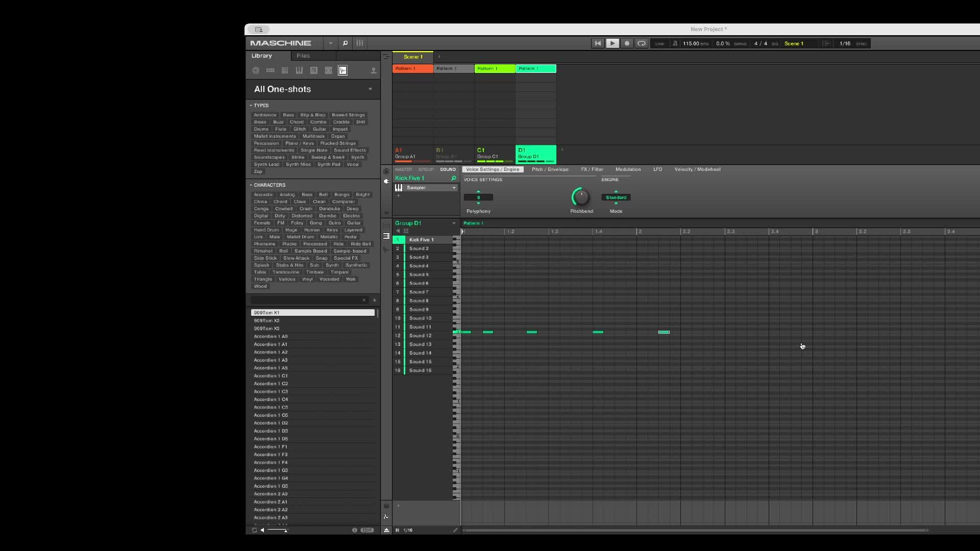The height and width of the screenshot is (551, 980).
Task: Open the MASCHINE main menu dropdown
Action: pyautogui.click(x=331, y=43)
